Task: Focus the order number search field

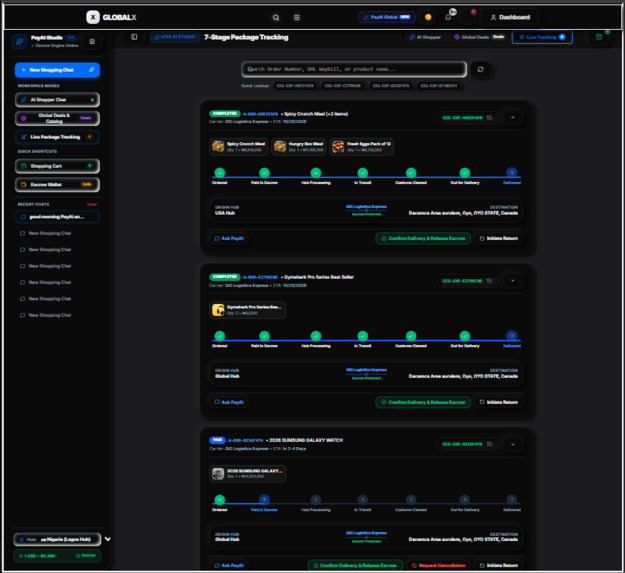Action: click(x=354, y=69)
